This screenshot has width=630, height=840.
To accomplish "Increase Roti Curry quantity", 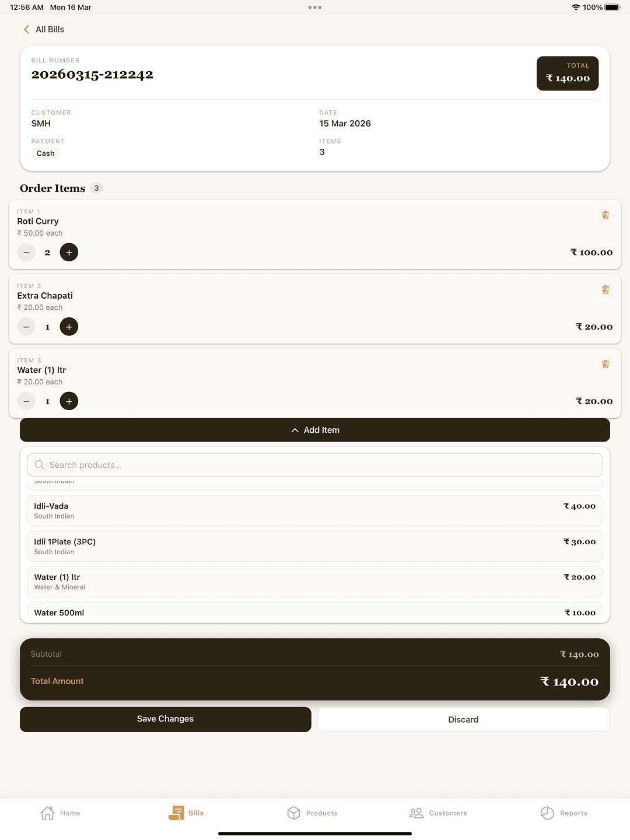I will [x=69, y=253].
